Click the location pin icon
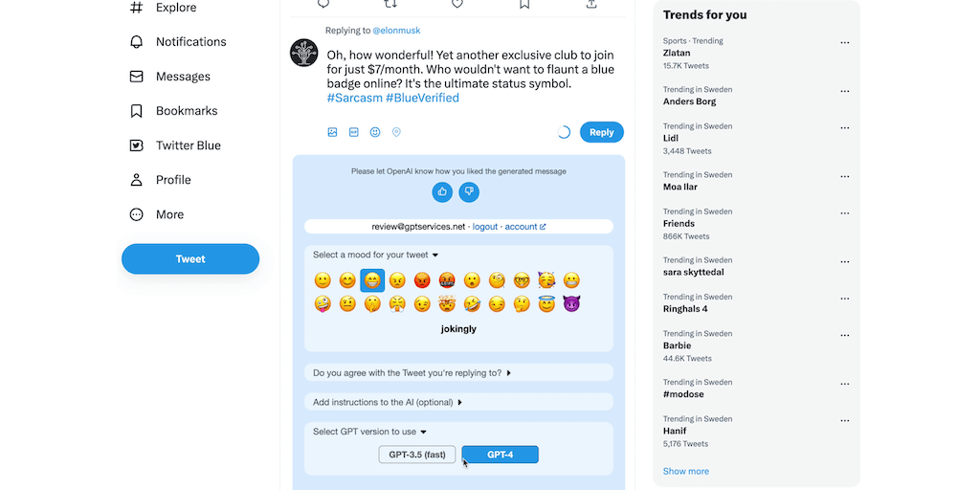This screenshot has width=980, height=490. click(x=396, y=132)
